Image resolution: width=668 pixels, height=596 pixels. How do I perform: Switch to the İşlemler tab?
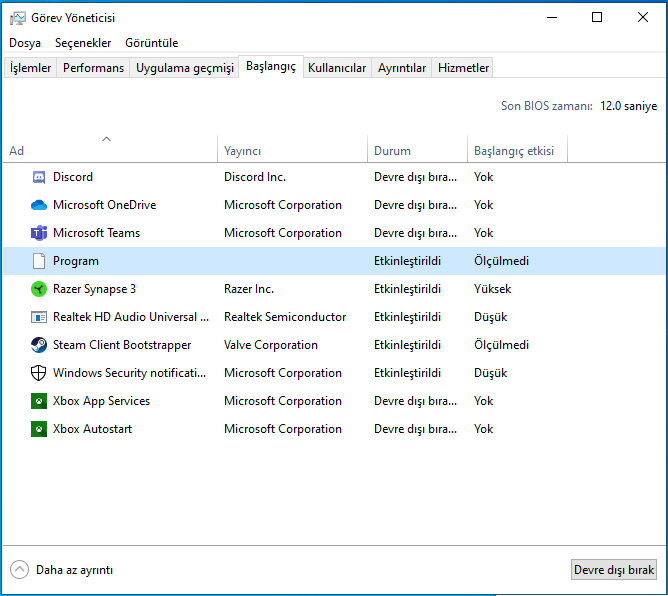coord(30,68)
